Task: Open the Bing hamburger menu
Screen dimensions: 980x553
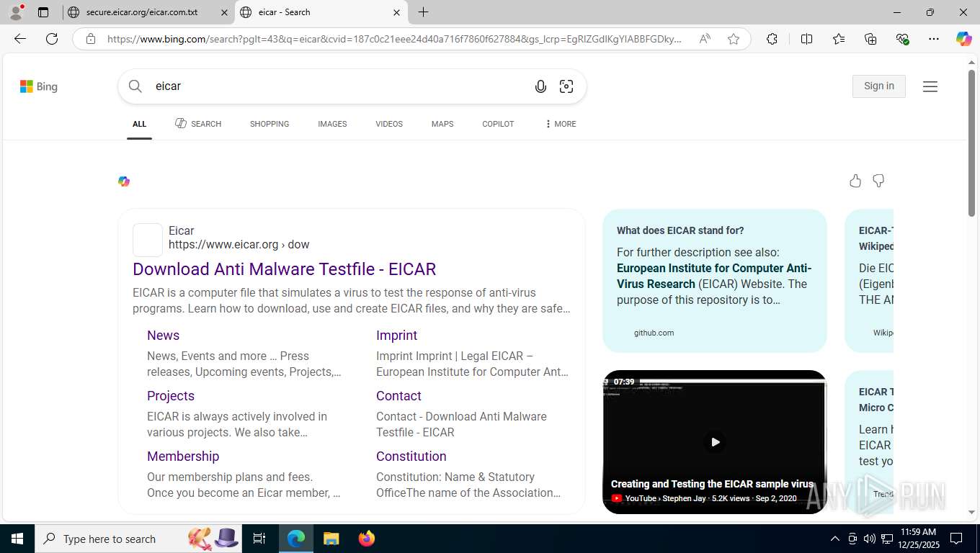Action: [x=930, y=86]
